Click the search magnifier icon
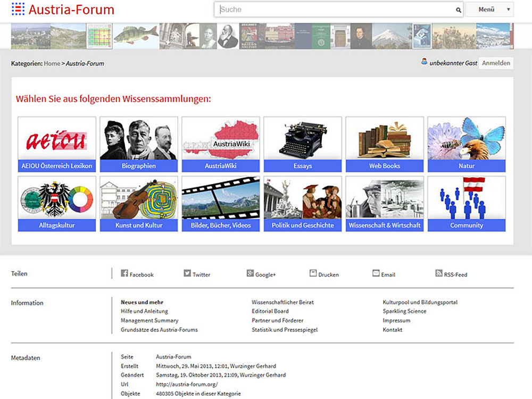This screenshot has height=399, width=532. click(x=458, y=10)
